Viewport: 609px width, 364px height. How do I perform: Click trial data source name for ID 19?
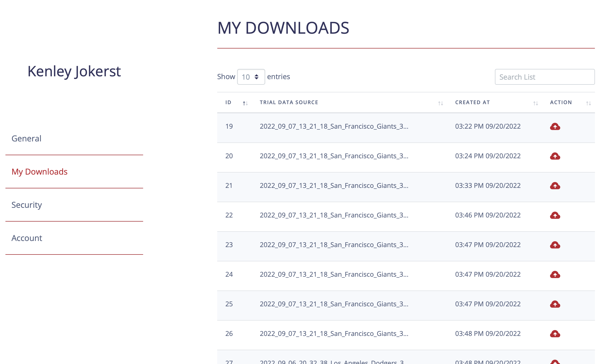[334, 126]
